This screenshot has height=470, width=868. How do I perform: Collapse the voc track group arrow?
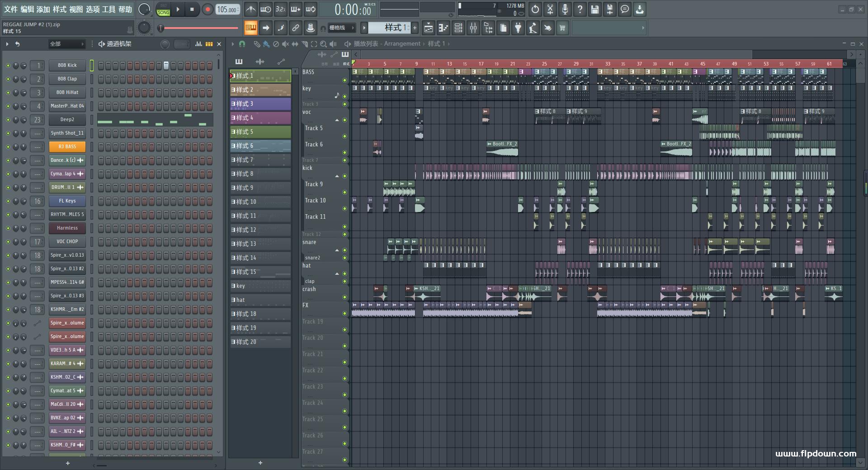(x=337, y=120)
